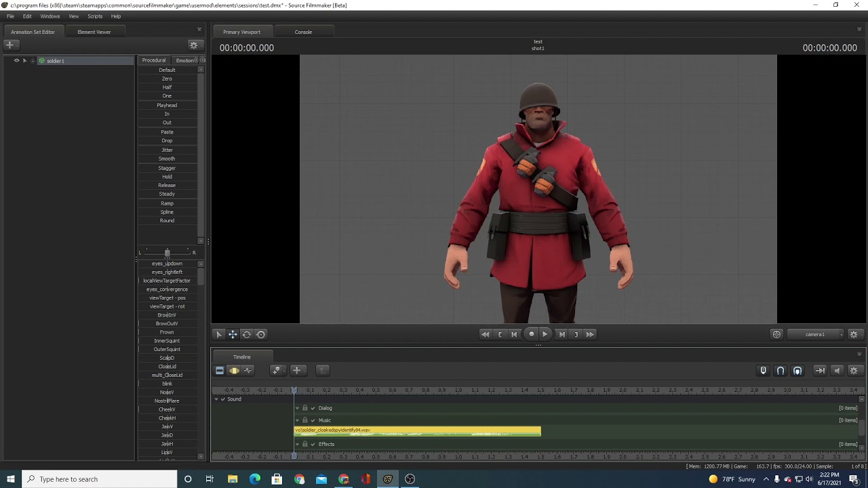Jump to the next shot
This screenshot has width=868, height=488.
tap(590, 334)
